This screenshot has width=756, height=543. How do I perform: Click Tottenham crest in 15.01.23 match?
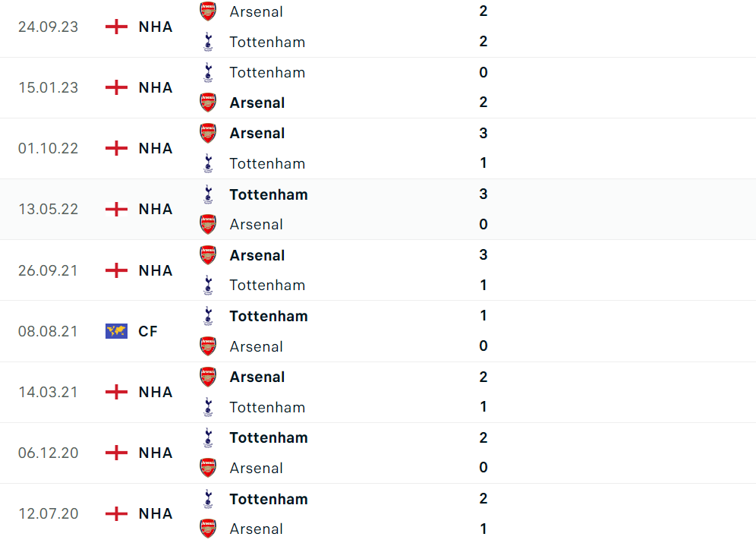click(208, 72)
